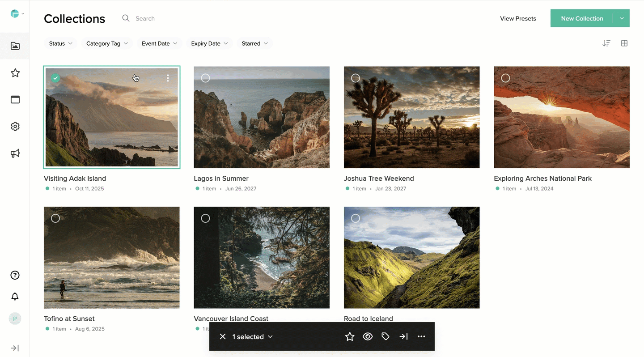Select Exploring Arches National Park checkbox

(505, 78)
